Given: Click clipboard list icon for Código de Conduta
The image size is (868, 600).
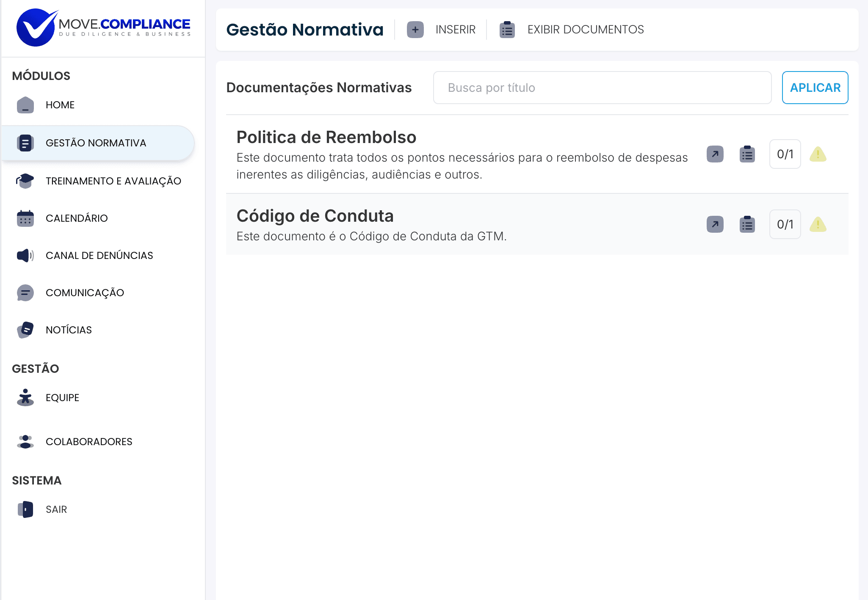Looking at the screenshot, I should [747, 224].
